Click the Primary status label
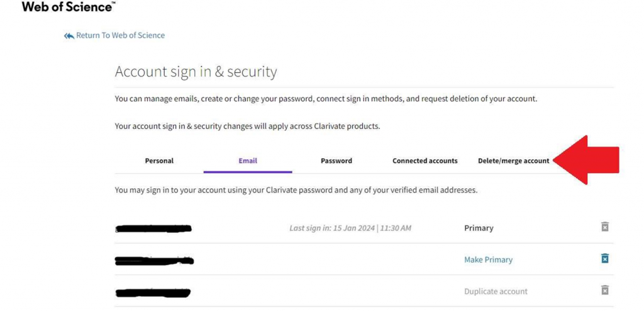 point(479,228)
